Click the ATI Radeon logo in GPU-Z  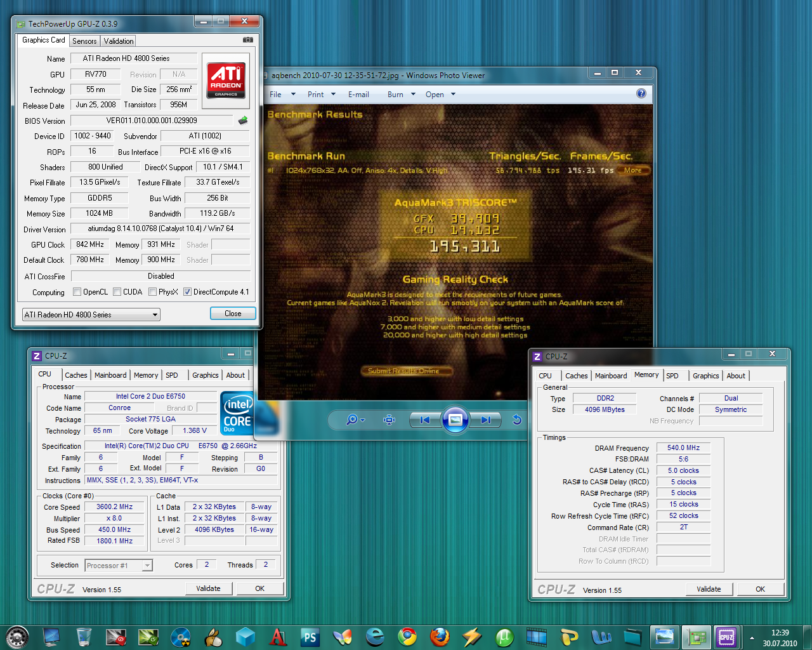pos(226,81)
